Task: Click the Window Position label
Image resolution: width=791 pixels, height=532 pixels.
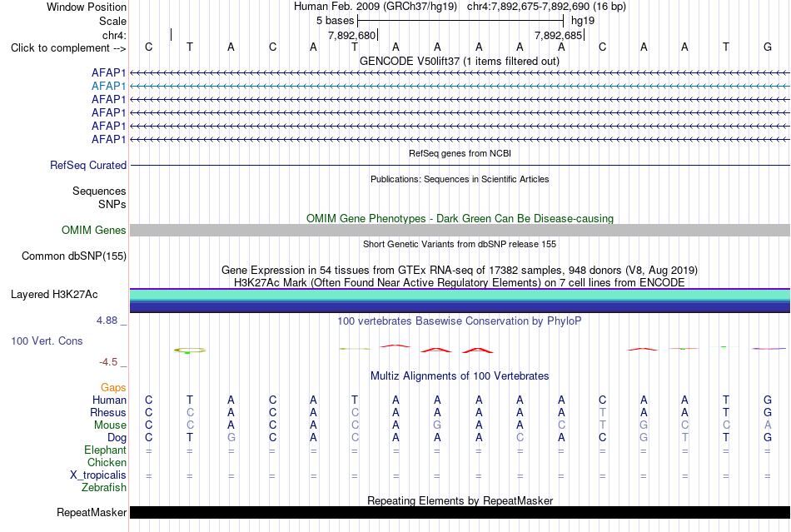Action: pyautogui.click(x=87, y=7)
